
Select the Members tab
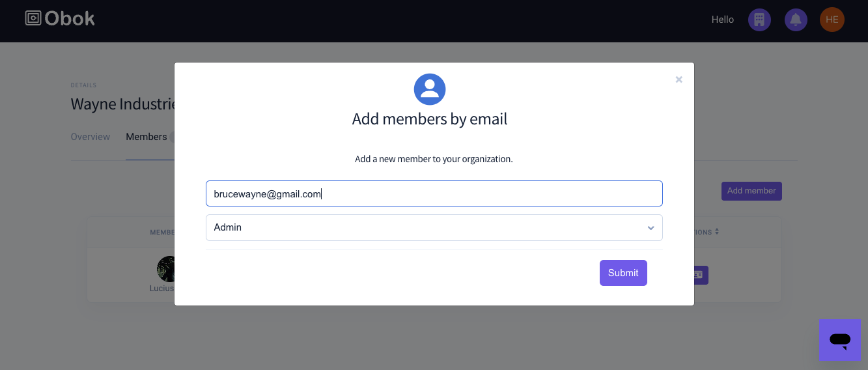(x=147, y=137)
